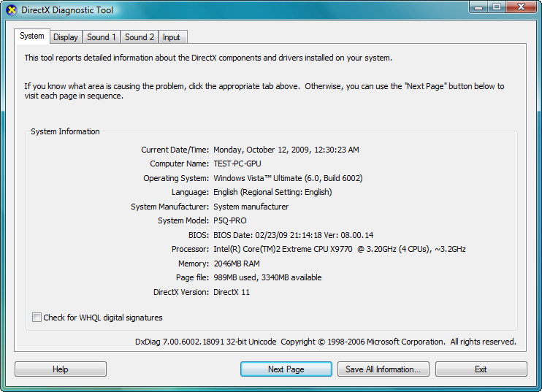The height and width of the screenshot is (392, 542).
Task: Click the Help button
Action: click(61, 369)
